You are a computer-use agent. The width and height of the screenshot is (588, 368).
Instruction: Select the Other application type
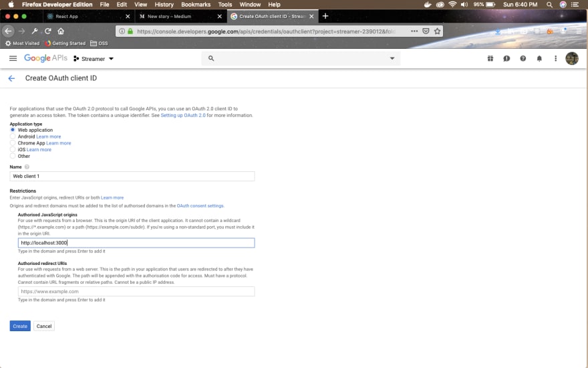click(13, 156)
